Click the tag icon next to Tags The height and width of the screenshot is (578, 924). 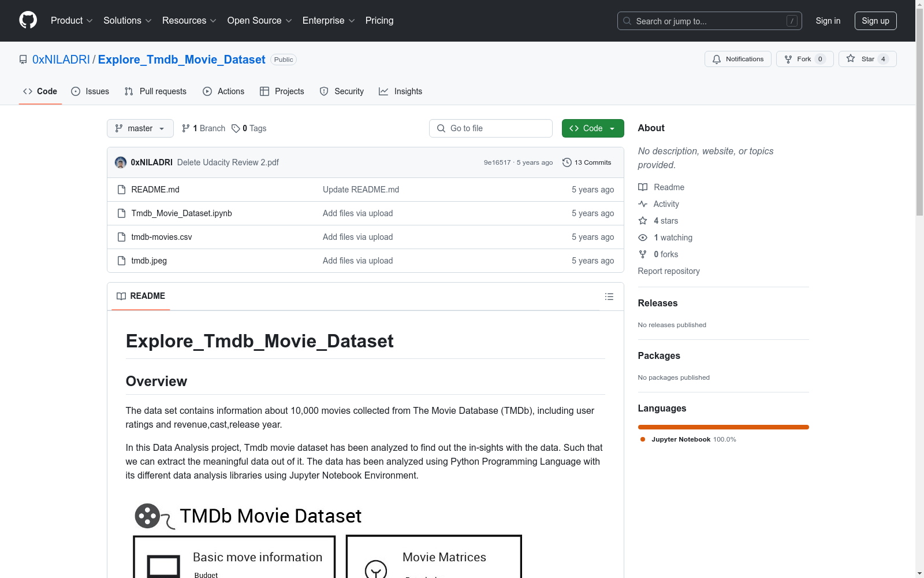coord(236,128)
